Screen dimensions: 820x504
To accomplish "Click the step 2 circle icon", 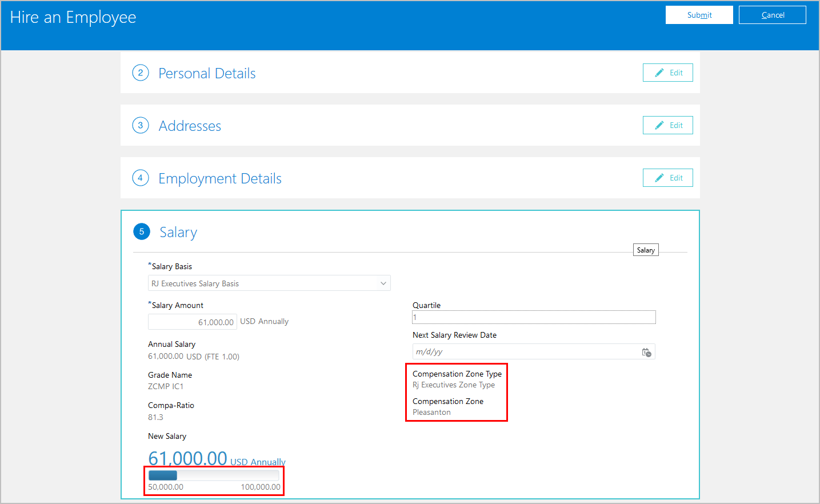I will tap(141, 73).
